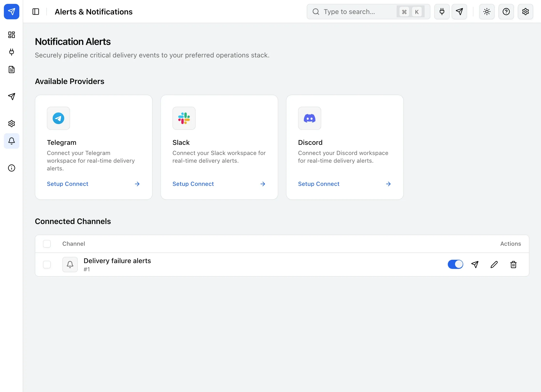Open the dashboard grid icon in sidebar
The image size is (541, 392).
(x=12, y=35)
